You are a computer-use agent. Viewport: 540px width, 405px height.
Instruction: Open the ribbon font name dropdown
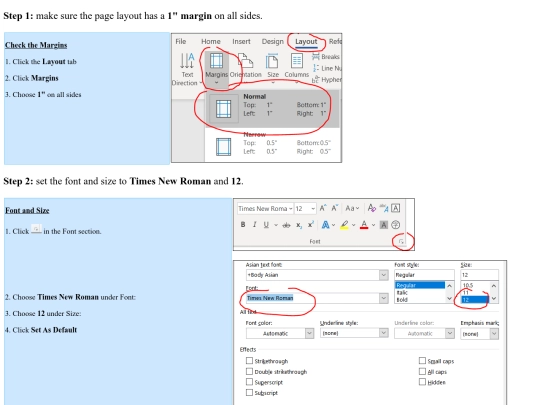tap(291, 209)
